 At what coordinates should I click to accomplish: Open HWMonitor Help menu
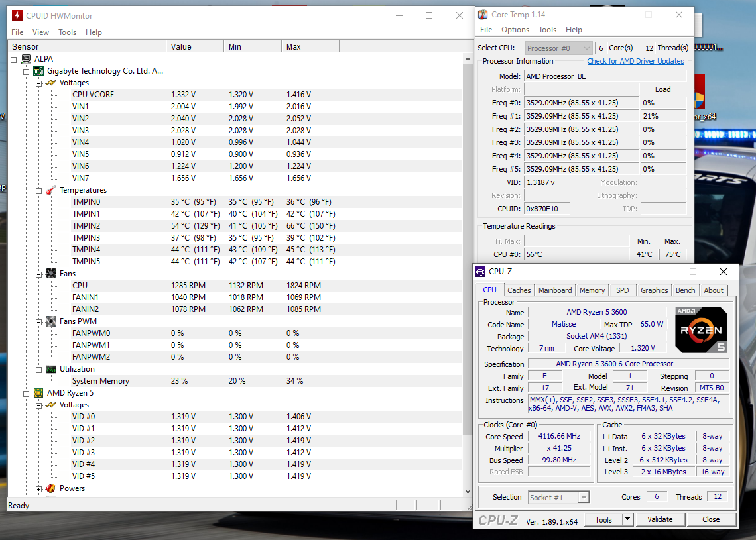(x=94, y=32)
